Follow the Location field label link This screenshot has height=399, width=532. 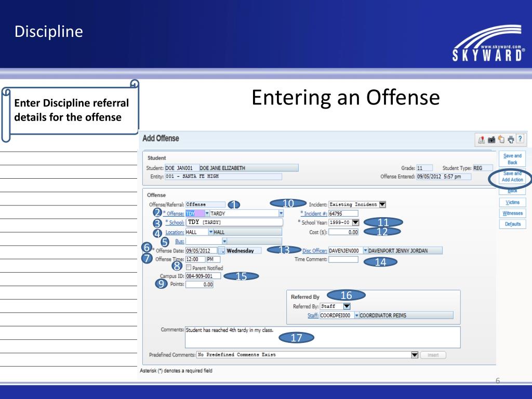point(175,232)
